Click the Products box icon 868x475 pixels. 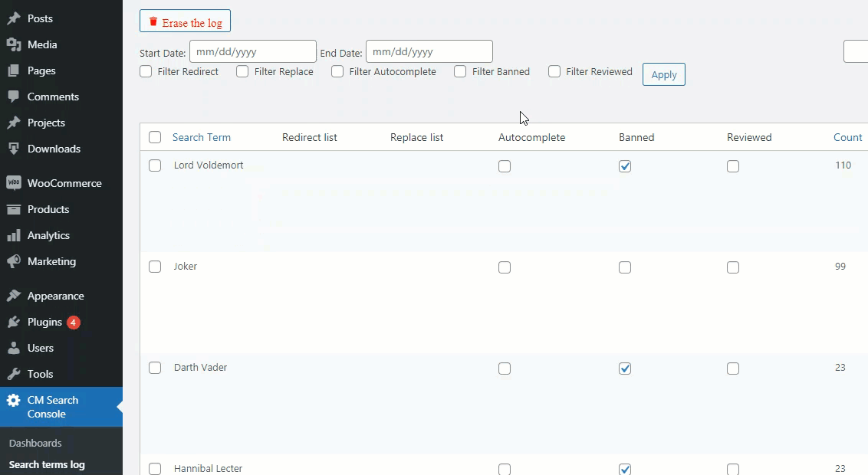(14, 209)
